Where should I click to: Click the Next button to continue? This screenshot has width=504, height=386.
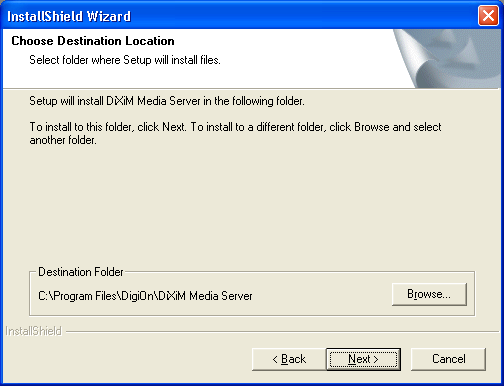click(363, 359)
